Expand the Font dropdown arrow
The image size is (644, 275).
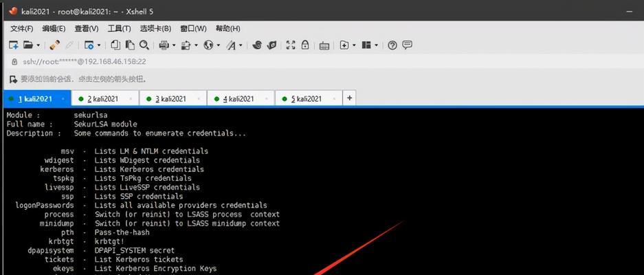[x=241, y=45]
